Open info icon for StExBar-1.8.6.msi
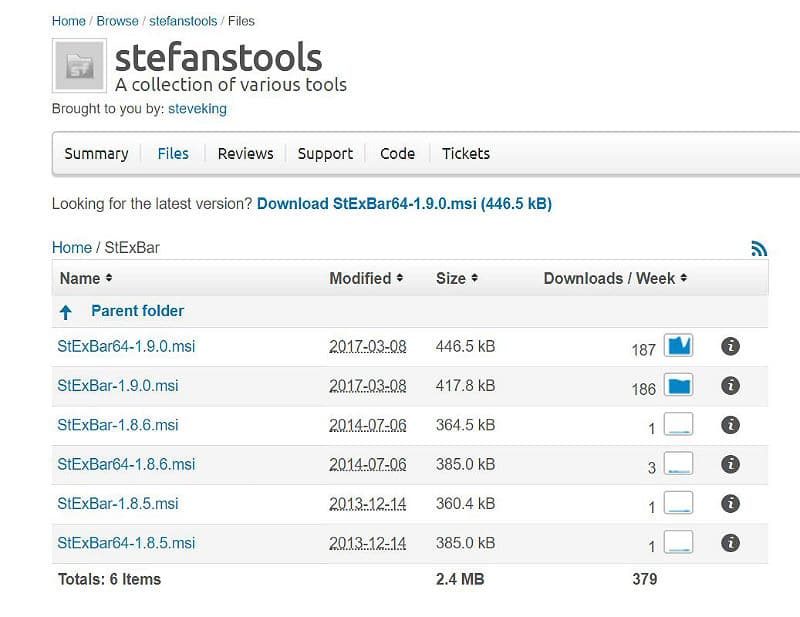Screen dimensions: 800x617 (x=730, y=425)
